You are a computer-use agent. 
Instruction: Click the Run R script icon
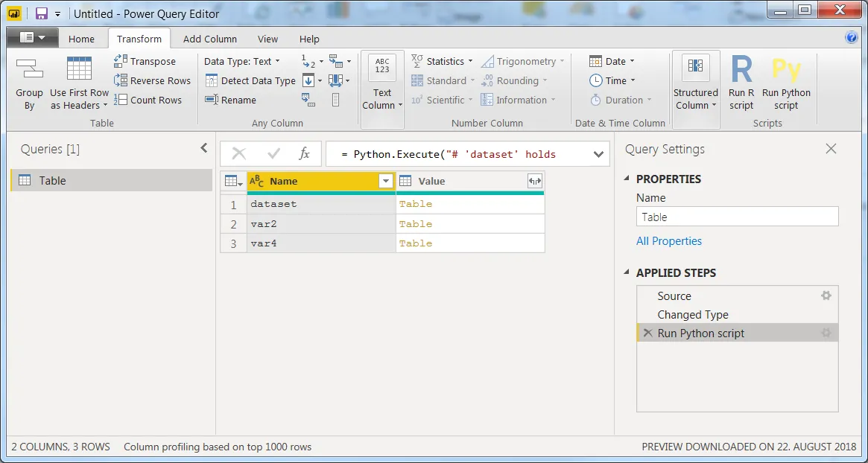point(741,70)
